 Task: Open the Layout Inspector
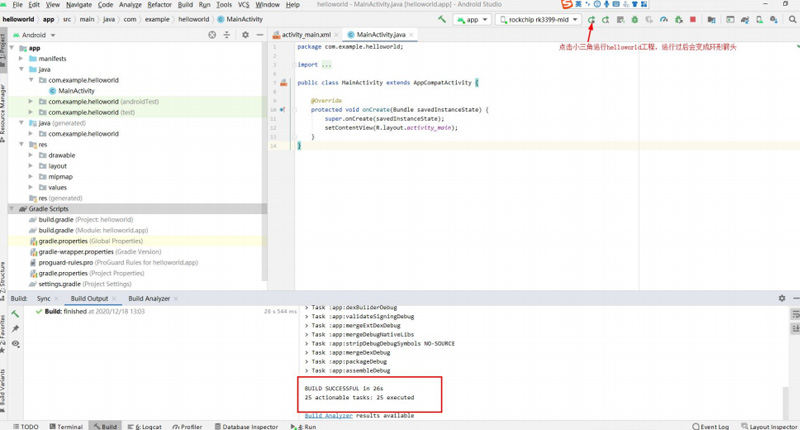769,426
